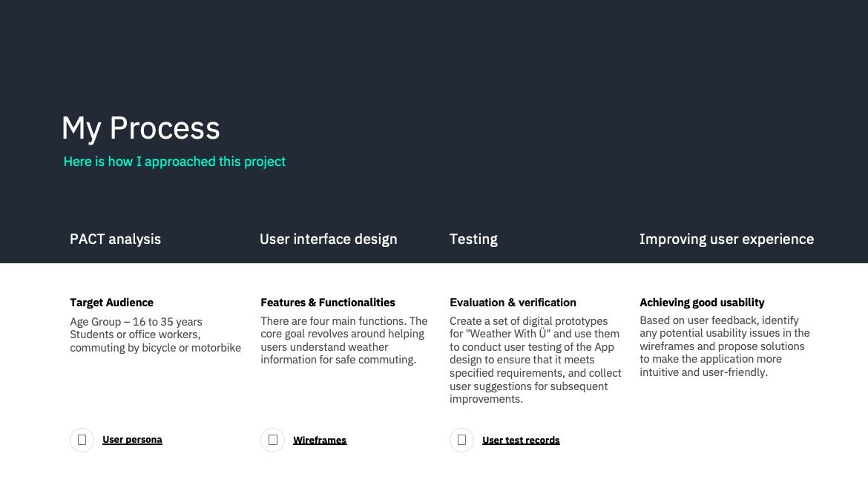The width and height of the screenshot is (868, 488).
Task: Click the Evaluation & verification subheading
Action: pos(513,303)
